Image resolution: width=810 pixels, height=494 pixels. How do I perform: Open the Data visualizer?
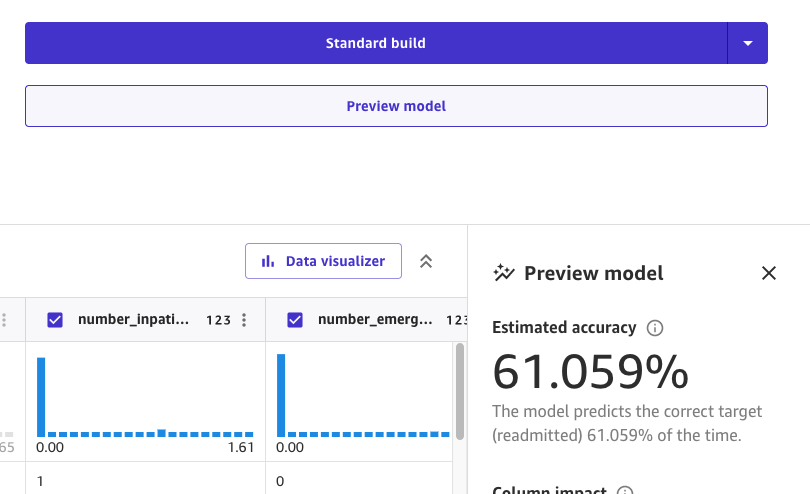(323, 261)
